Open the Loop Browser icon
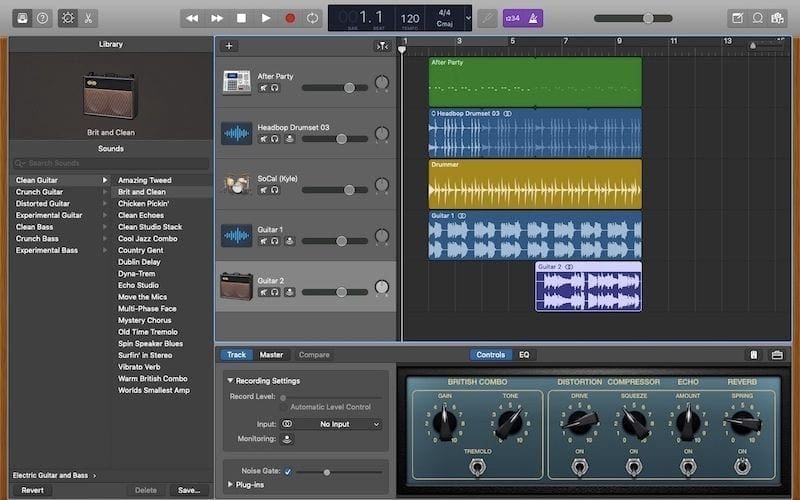 pyautogui.click(x=758, y=18)
